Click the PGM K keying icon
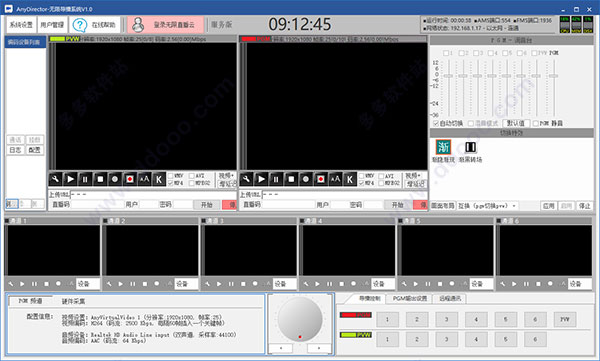This screenshot has width=600, height=361. click(x=350, y=179)
